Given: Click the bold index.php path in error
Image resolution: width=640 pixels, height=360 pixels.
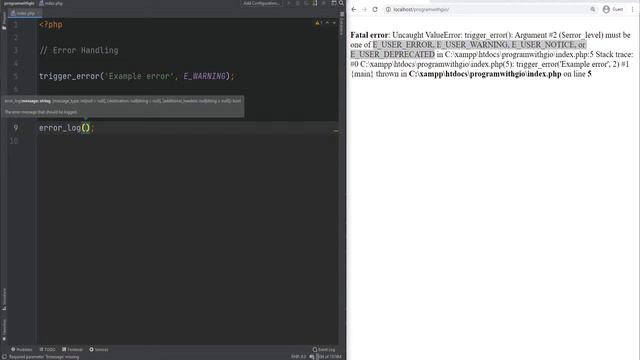Looking at the screenshot, I should 485,74.
